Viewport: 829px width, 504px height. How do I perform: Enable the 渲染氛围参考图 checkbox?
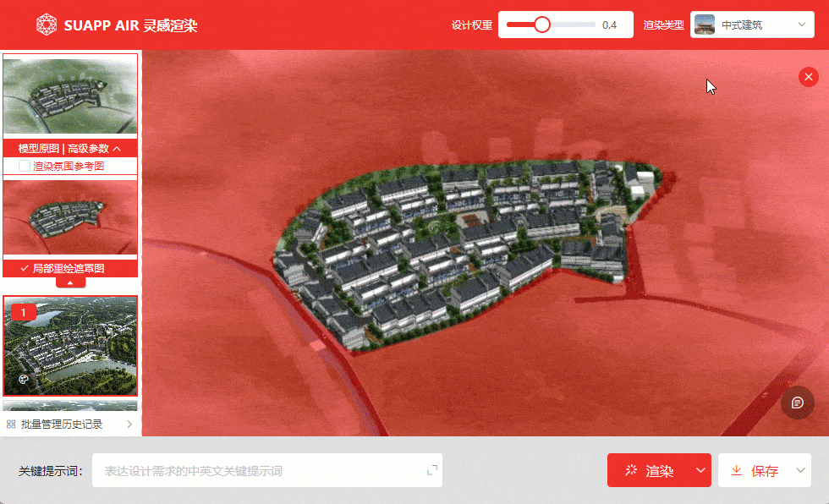25,166
